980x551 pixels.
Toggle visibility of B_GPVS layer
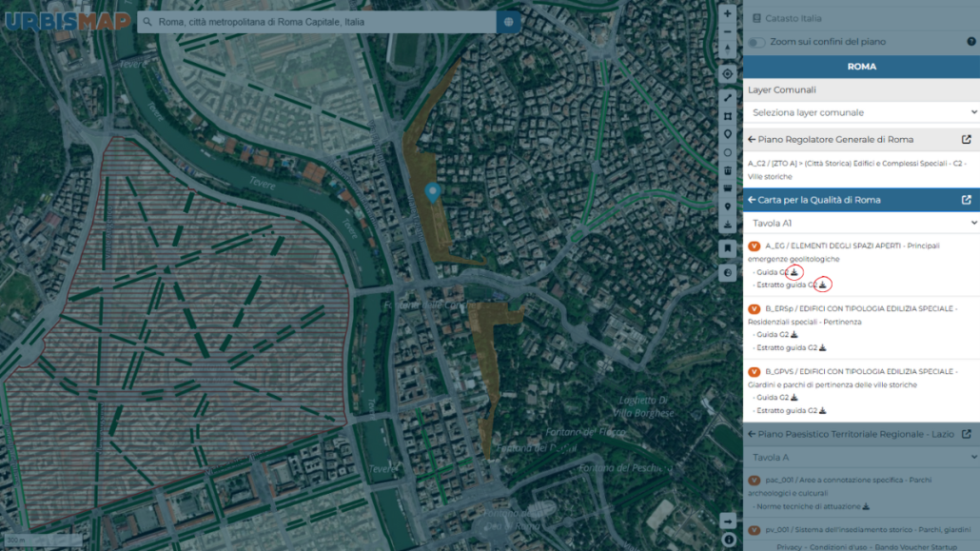[755, 371]
